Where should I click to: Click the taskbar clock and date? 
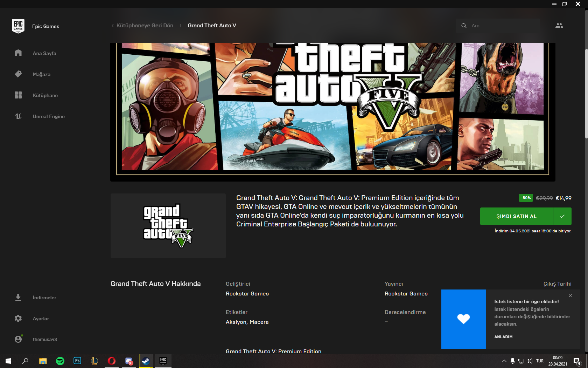(558, 361)
